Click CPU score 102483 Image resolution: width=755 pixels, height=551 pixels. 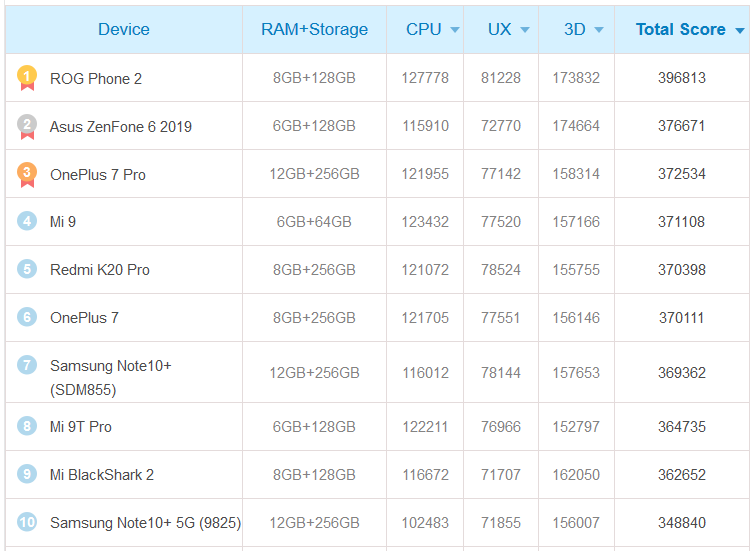[425, 523]
